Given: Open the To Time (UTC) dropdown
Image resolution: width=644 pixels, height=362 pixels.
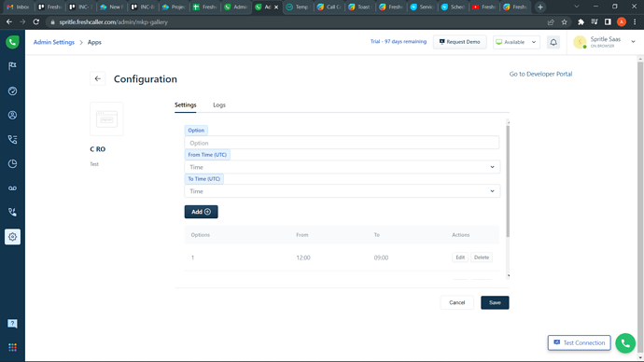Looking at the screenshot, I should 343,191.
